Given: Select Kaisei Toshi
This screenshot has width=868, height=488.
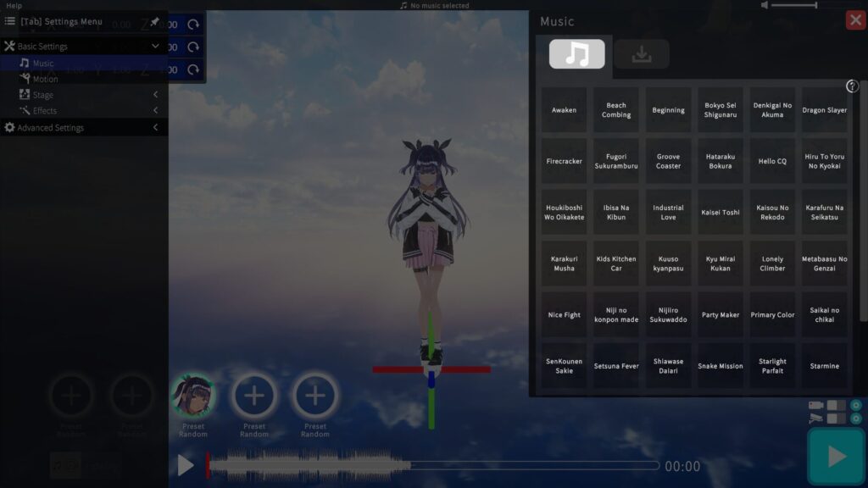Looking at the screenshot, I should (x=721, y=212).
